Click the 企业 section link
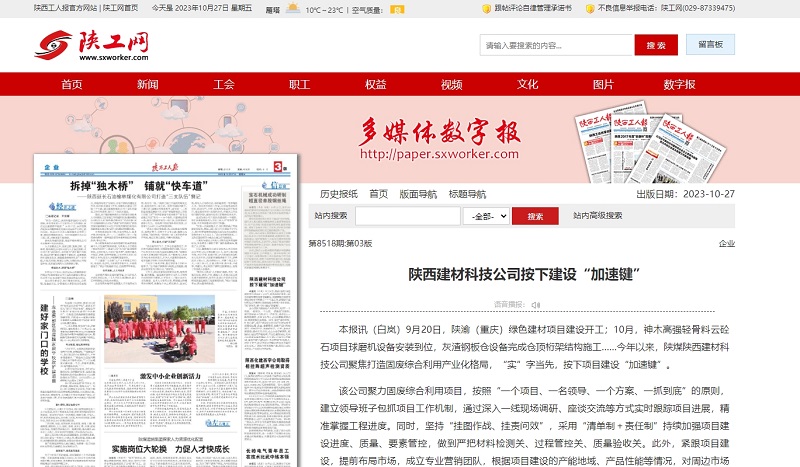The width and height of the screenshot is (800, 467). click(727, 243)
